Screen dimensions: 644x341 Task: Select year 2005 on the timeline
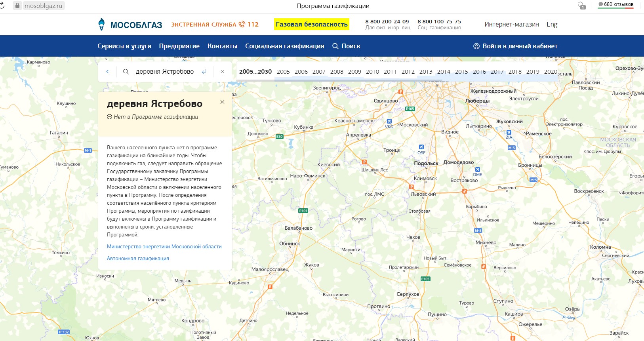pos(283,72)
